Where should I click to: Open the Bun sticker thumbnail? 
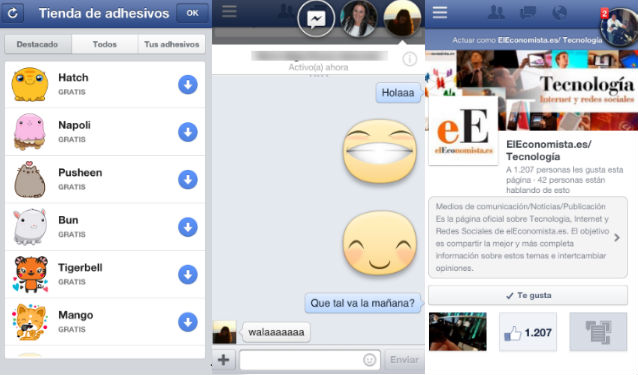(x=29, y=227)
